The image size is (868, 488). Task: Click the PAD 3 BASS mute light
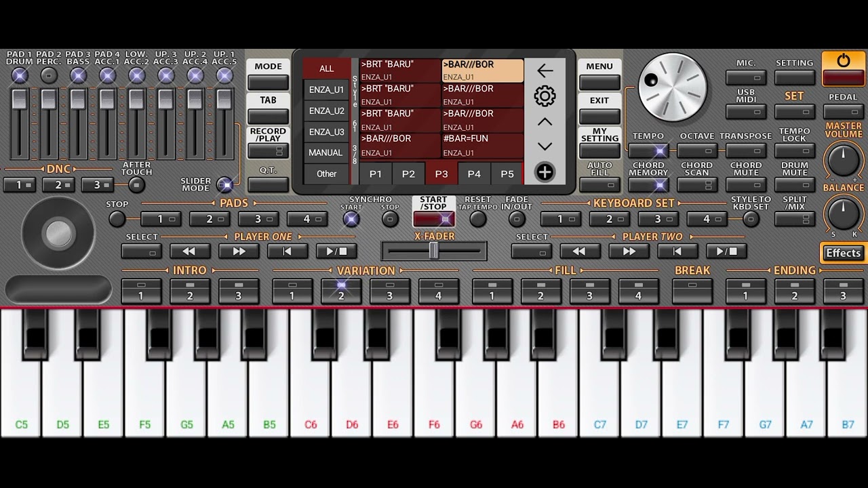(78, 75)
